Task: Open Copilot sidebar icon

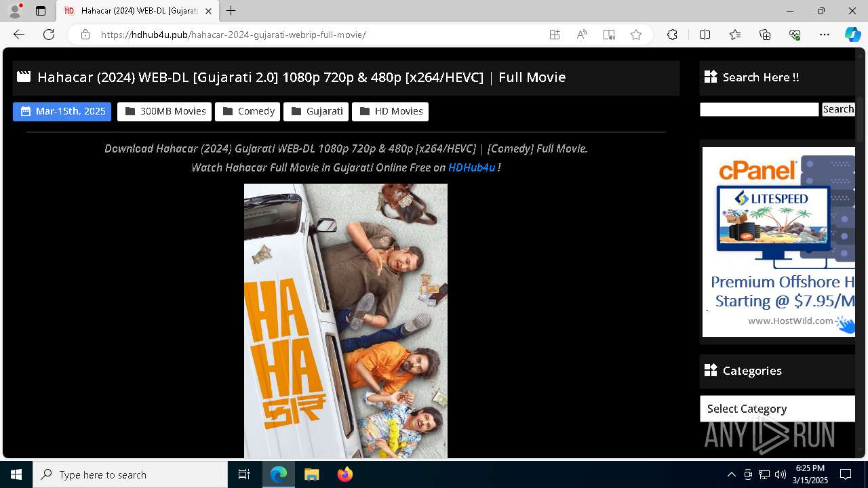Action: (x=852, y=35)
